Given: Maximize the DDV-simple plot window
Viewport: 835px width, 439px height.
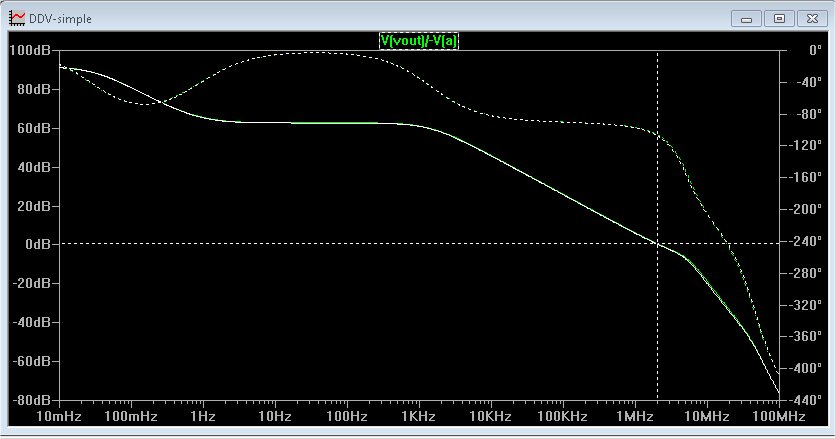Looking at the screenshot, I should [779, 19].
